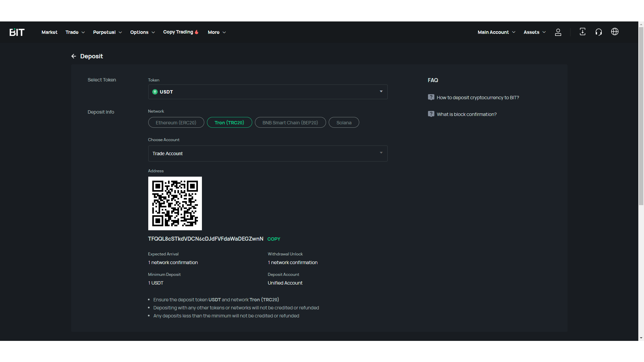
Task: Expand the Assets dropdown
Action: pyautogui.click(x=535, y=32)
